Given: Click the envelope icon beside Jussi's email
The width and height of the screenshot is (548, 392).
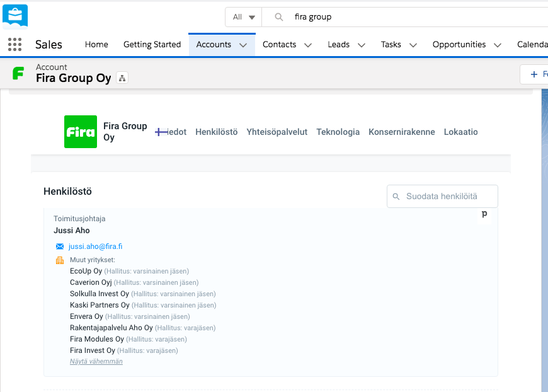Looking at the screenshot, I should coord(60,246).
